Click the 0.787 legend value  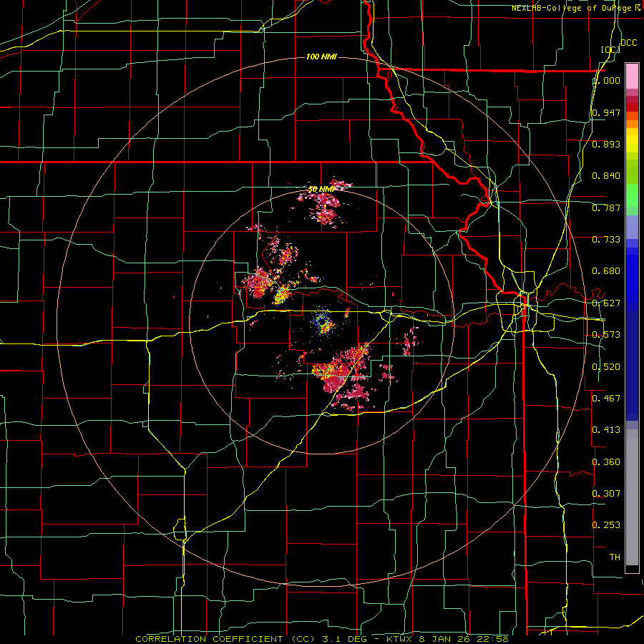pos(606,208)
